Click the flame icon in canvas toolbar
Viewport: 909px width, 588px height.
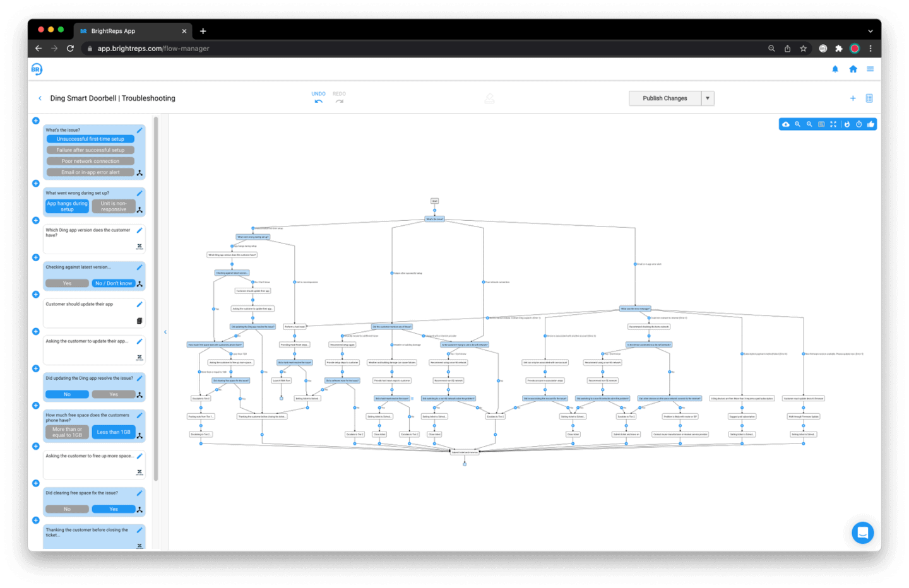pos(847,124)
